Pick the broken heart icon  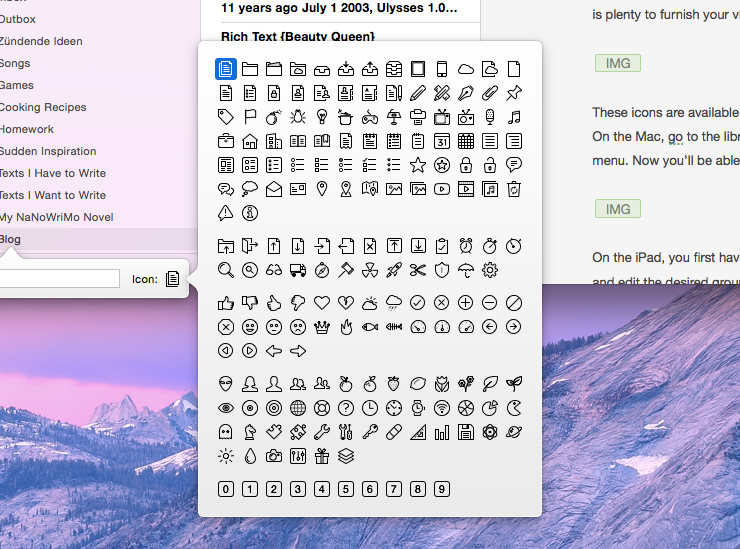pos(346,303)
